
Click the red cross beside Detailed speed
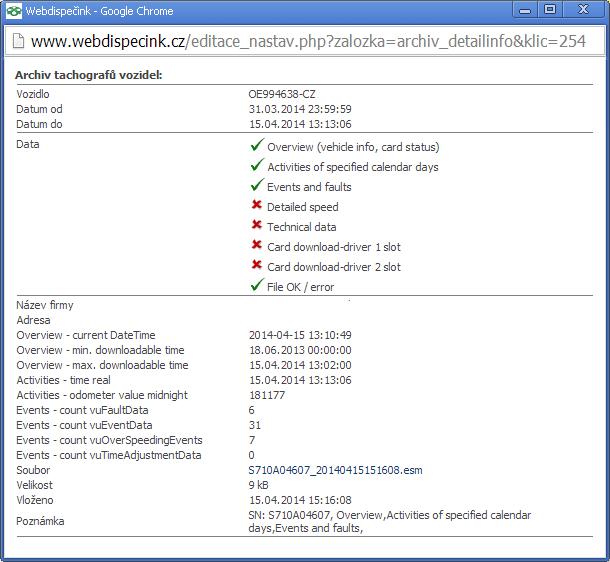257,206
